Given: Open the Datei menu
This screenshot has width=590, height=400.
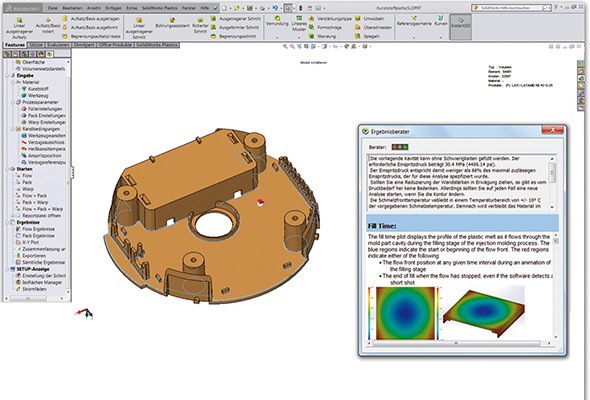Looking at the screenshot, I should click(53, 8).
